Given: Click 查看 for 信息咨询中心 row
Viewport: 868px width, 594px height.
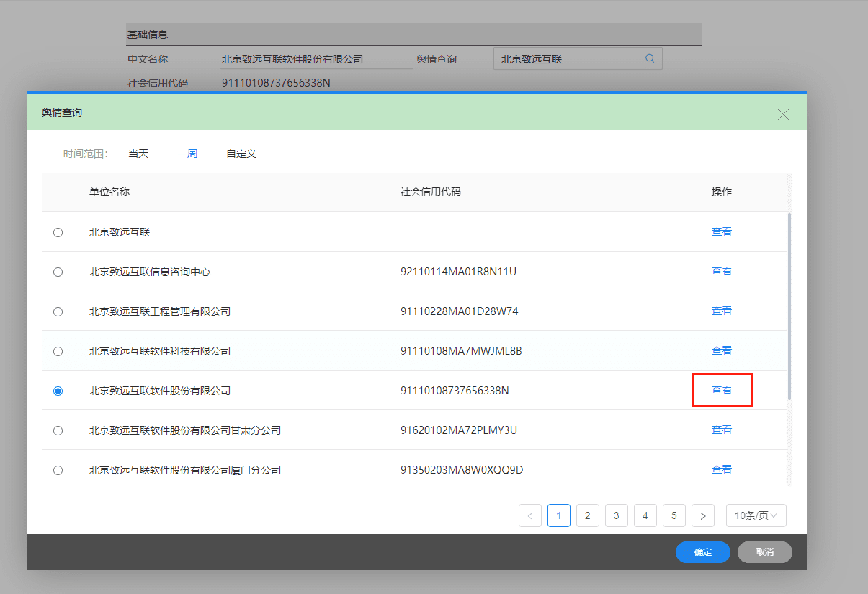Looking at the screenshot, I should (722, 271).
